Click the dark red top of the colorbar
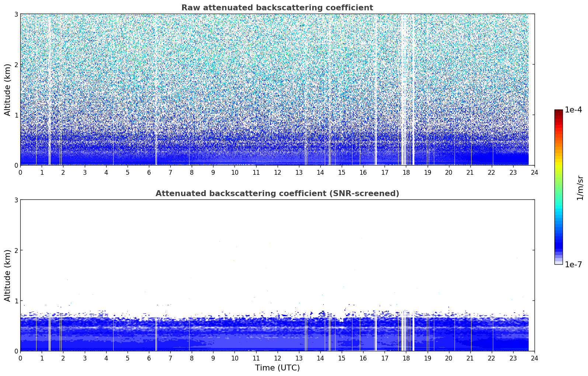Viewport: 588px width, 376px height. (x=558, y=112)
